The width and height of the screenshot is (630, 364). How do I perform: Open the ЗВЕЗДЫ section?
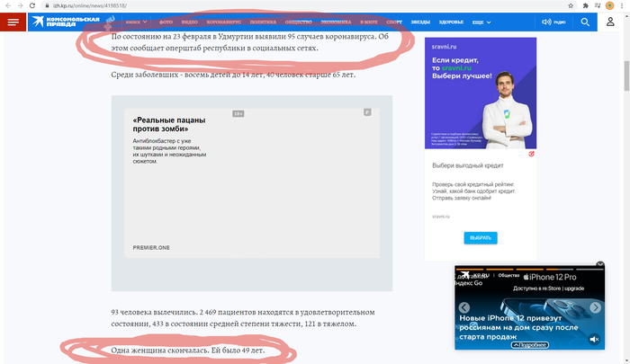point(420,22)
